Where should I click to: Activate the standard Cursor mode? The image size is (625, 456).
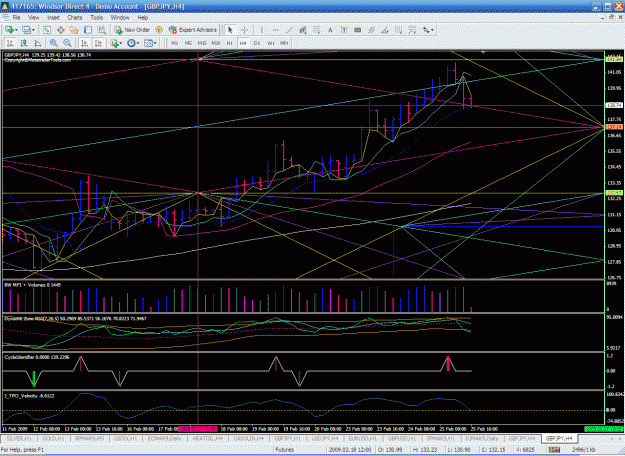[x=230, y=30]
